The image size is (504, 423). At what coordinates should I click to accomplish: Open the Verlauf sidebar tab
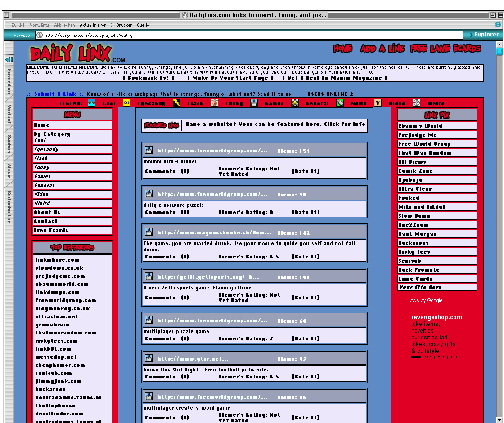(x=9, y=114)
